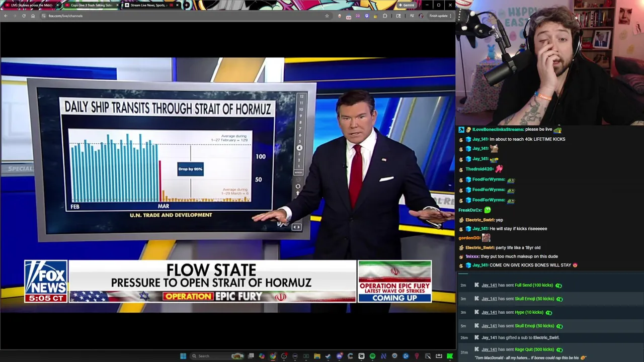Click ILoveBoneclinksStreams username in chat
The height and width of the screenshot is (362, 644).
click(x=498, y=129)
